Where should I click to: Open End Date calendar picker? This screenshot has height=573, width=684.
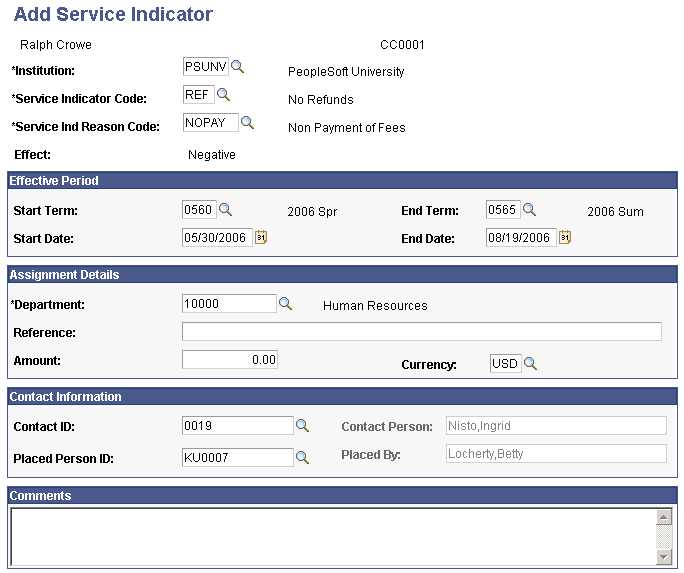(x=565, y=238)
